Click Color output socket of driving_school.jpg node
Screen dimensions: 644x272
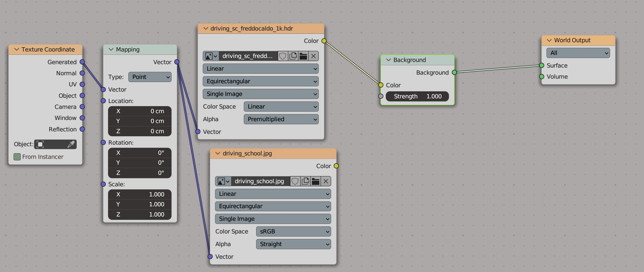(x=336, y=166)
